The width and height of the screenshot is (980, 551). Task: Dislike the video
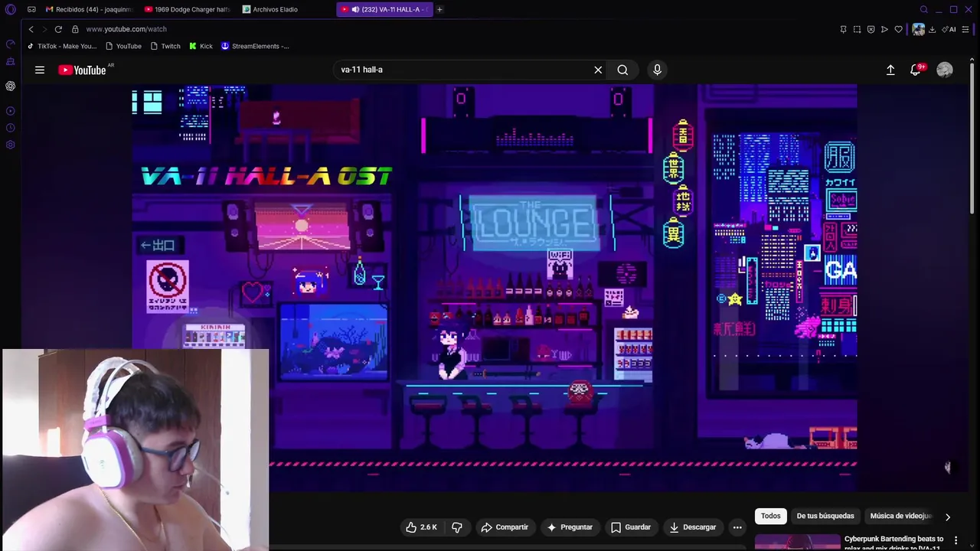[457, 527]
